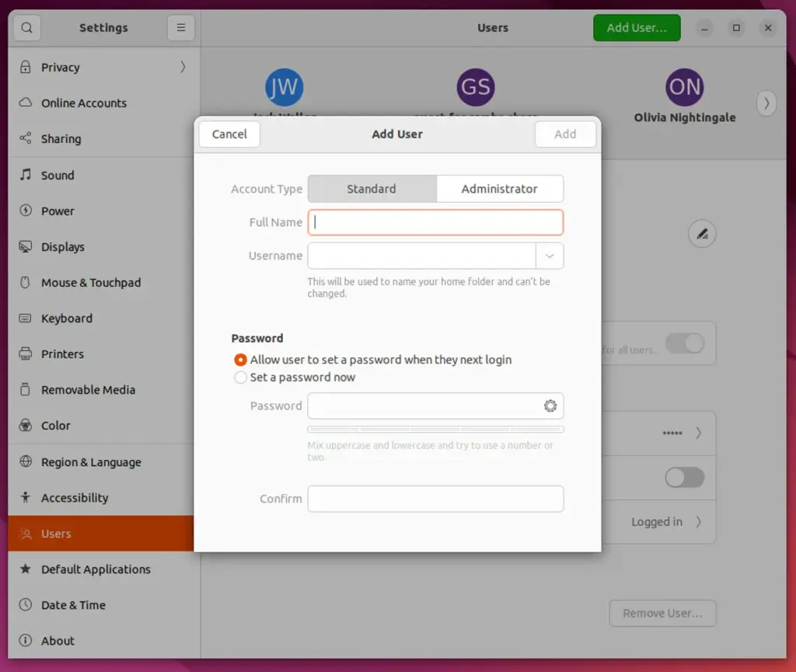
Task: Choose the Standard account type
Action: (x=372, y=189)
